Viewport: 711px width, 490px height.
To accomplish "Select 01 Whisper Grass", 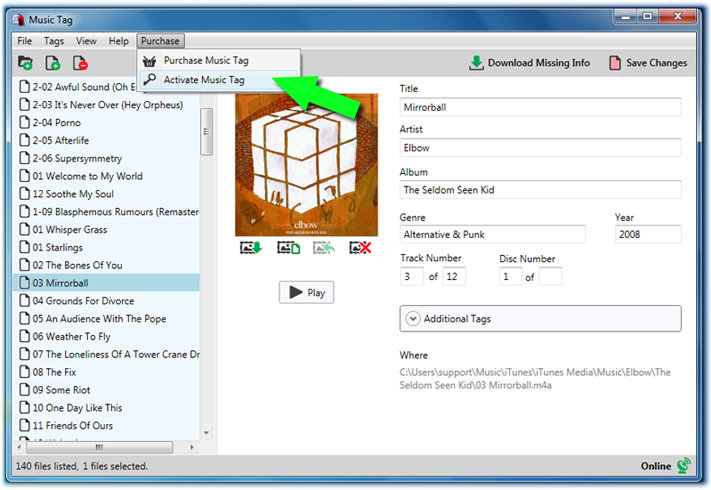I will 107,229.
